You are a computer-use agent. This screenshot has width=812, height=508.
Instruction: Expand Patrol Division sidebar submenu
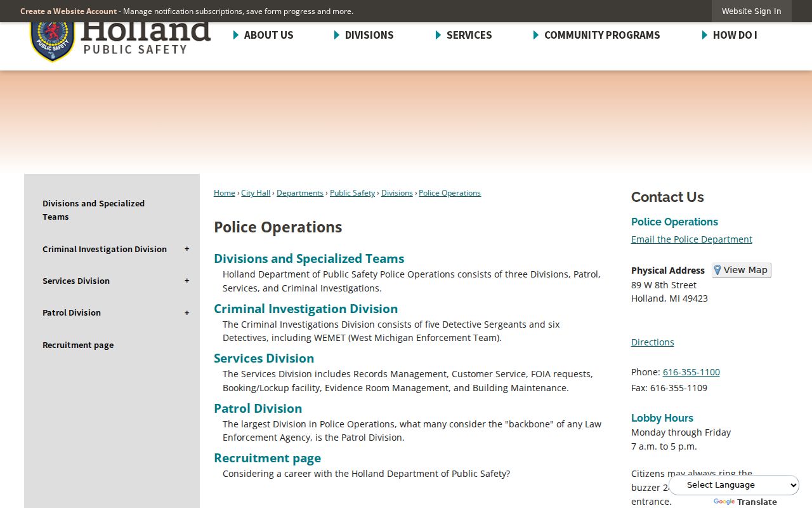(187, 312)
